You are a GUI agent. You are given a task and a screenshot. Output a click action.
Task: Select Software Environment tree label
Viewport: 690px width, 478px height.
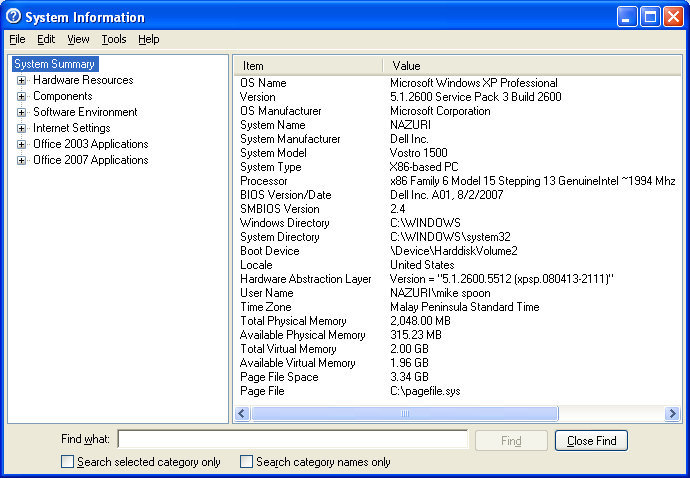pyautogui.click(x=85, y=112)
